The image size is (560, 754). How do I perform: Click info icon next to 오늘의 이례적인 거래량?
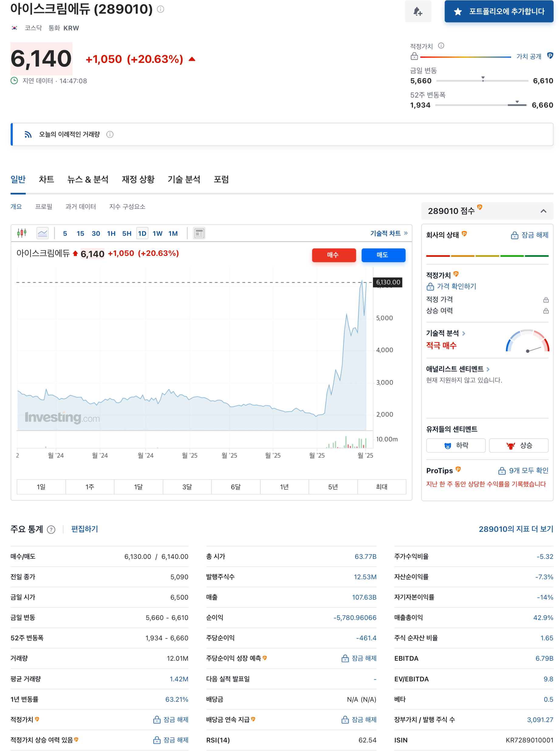(110, 134)
